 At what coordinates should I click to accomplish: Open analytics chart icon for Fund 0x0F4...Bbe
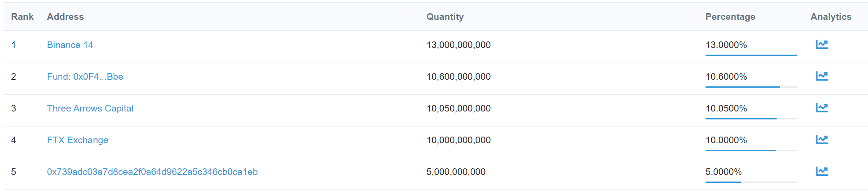point(822,76)
